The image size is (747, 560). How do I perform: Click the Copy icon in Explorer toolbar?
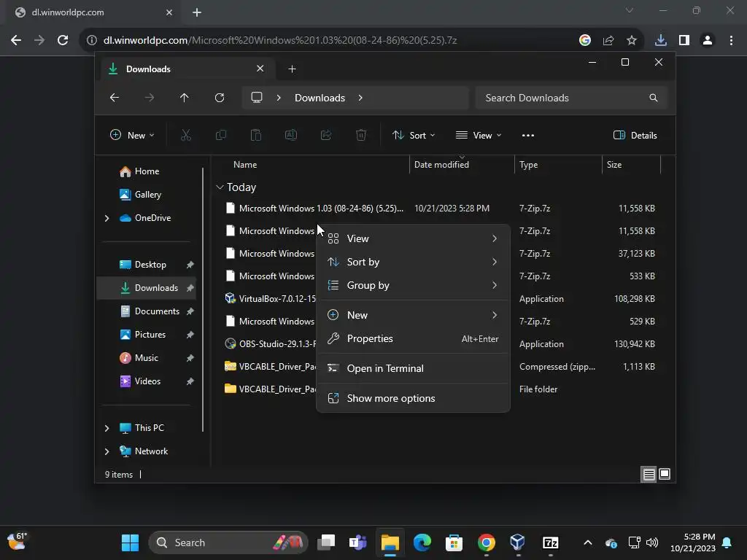[x=220, y=135]
